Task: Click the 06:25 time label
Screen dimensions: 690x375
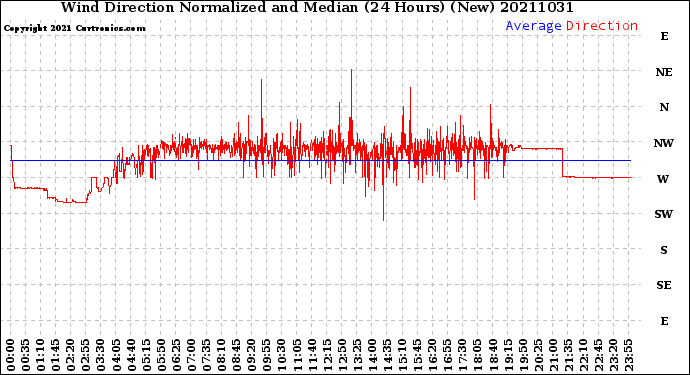Action: tap(176, 355)
